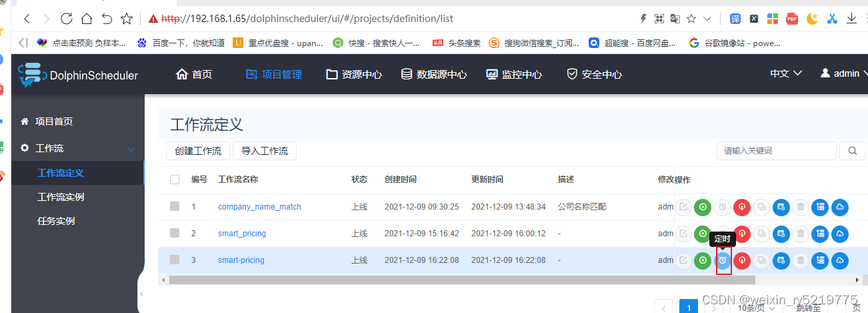Go to browser home page icon
Screen dimensions: 868x313
click(x=87, y=19)
